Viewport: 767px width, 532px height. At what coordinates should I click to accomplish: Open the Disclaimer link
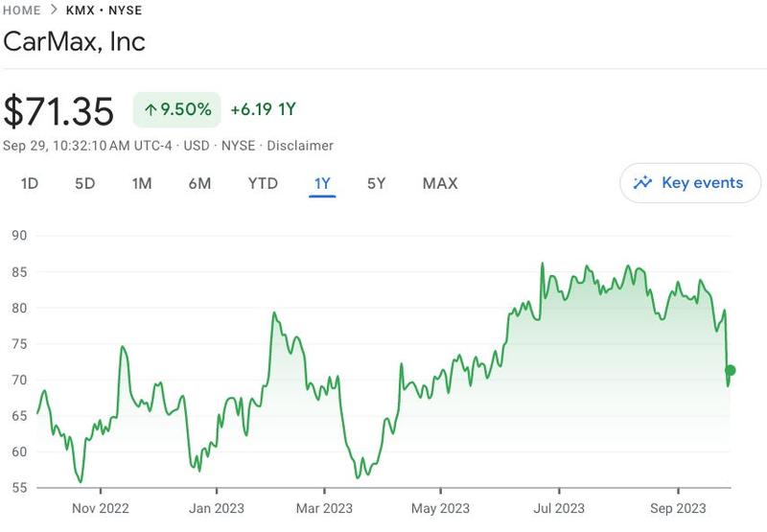(300, 146)
